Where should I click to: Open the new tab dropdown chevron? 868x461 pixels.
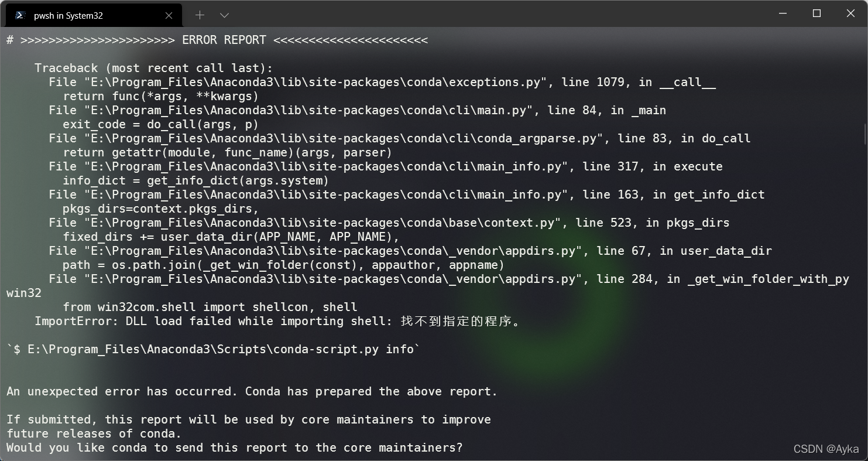tap(224, 14)
